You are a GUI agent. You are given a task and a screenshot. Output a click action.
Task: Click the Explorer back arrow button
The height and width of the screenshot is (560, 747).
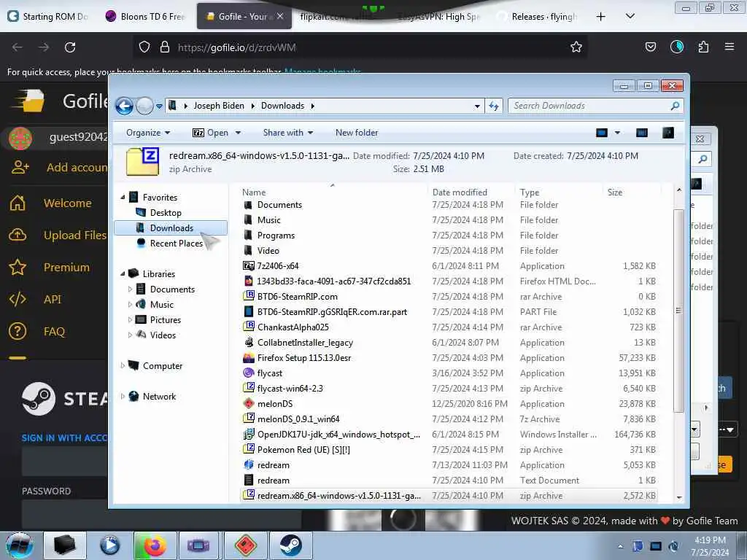124,106
